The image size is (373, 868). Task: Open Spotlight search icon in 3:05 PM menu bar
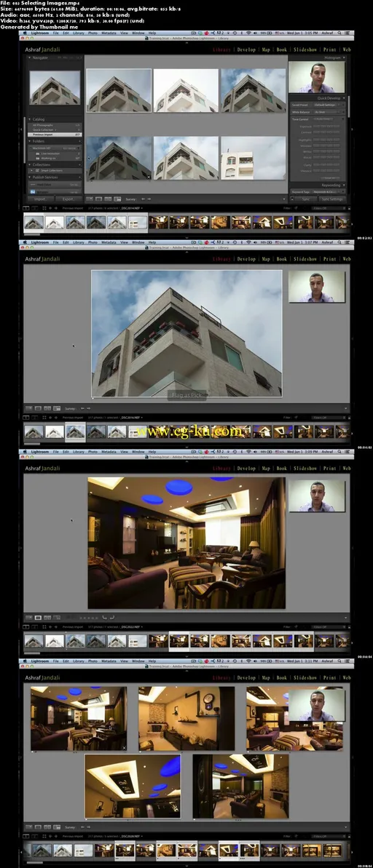[338, 33]
